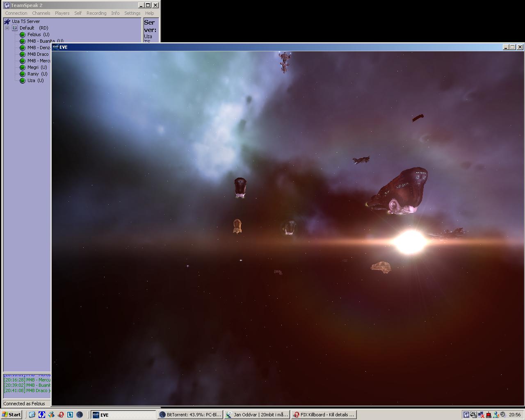This screenshot has height=420, width=525.
Task: Open the Recording menu in TeamSpeak
Action: click(96, 13)
